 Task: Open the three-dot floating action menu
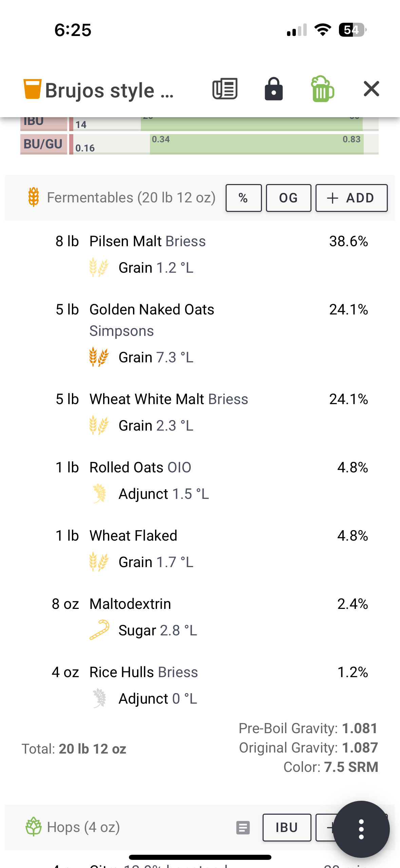(361, 829)
